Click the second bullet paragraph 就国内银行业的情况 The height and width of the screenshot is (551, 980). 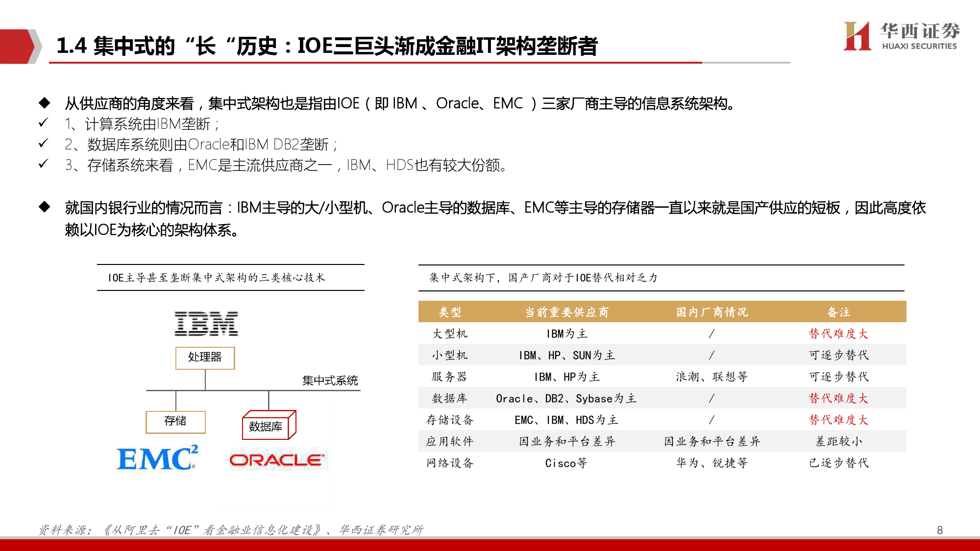click(x=495, y=218)
